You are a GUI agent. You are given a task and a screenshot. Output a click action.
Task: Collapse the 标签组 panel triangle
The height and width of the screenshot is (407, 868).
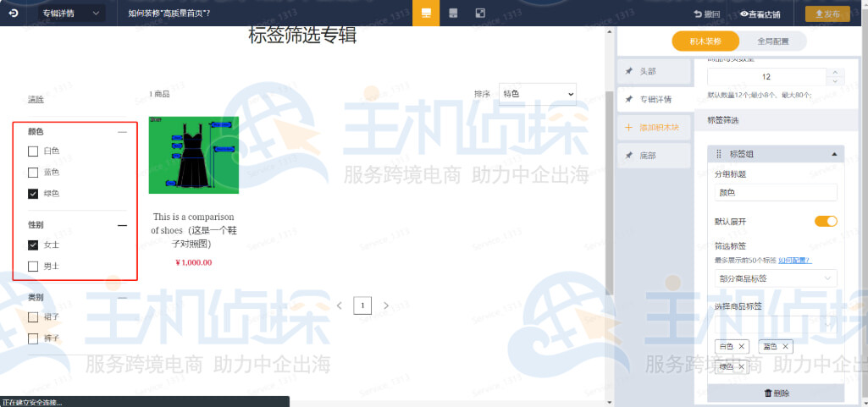pos(834,154)
